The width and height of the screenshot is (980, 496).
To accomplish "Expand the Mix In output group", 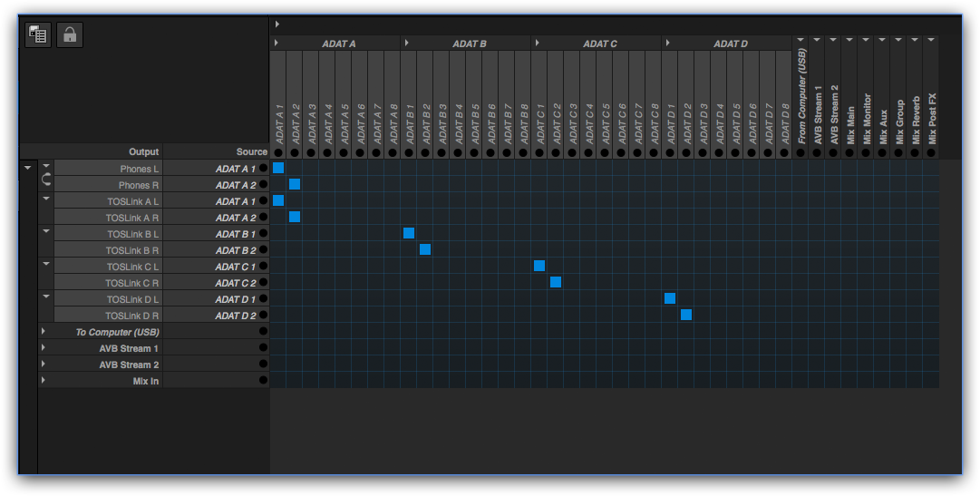I will tap(44, 381).
